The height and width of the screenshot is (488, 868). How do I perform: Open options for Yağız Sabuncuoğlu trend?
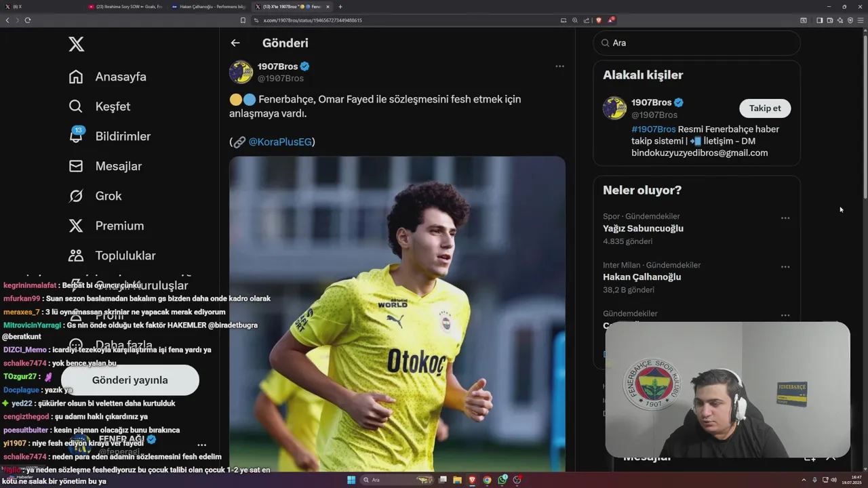point(785,218)
